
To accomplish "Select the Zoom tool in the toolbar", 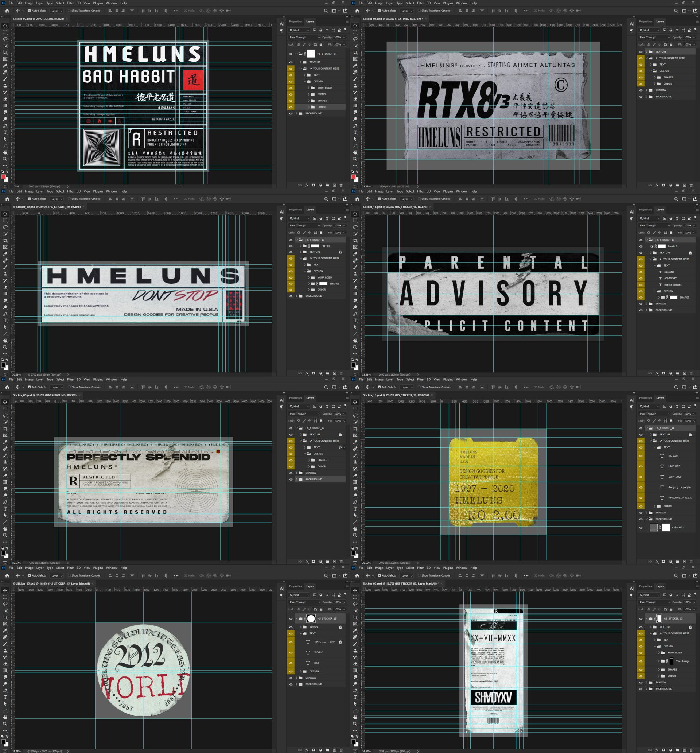I will [x=5, y=159].
